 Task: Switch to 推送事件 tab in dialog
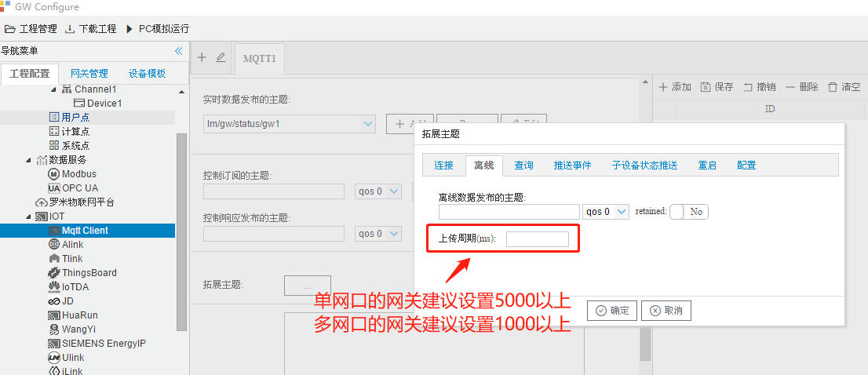(x=572, y=165)
